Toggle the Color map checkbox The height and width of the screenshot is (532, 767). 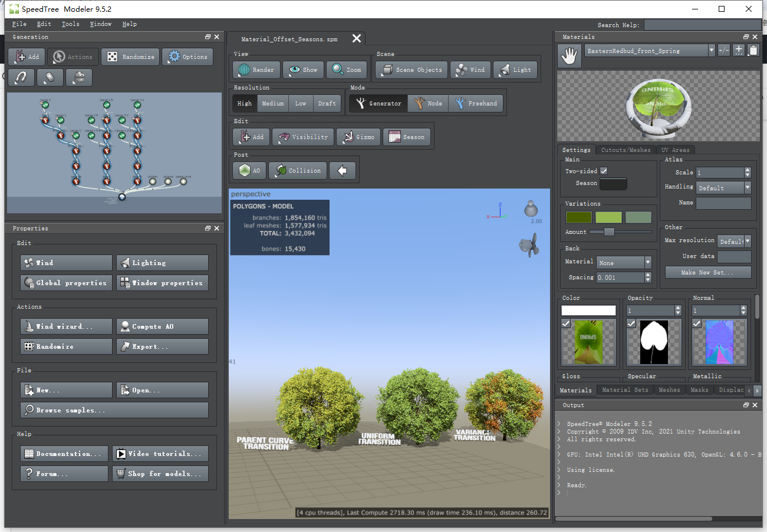click(x=566, y=323)
